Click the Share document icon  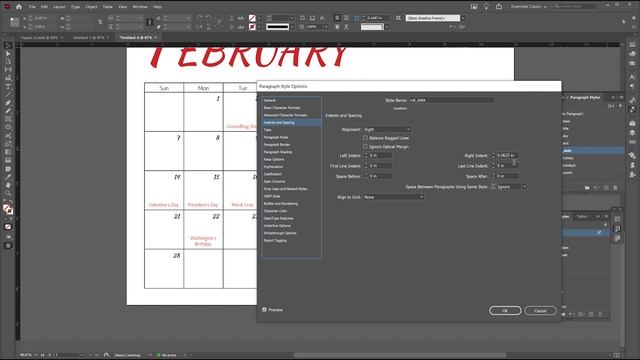point(499,7)
